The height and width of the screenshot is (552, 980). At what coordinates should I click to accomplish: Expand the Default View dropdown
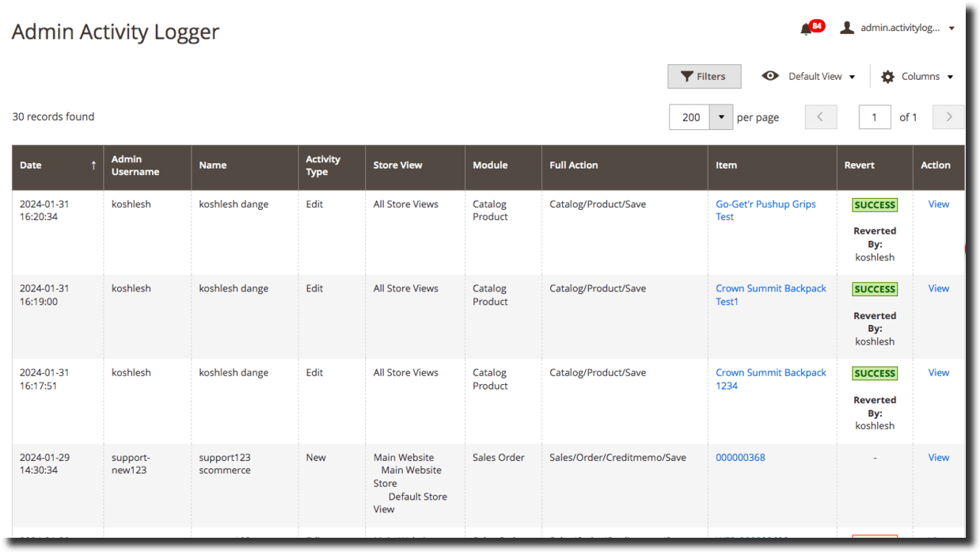coord(822,77)
